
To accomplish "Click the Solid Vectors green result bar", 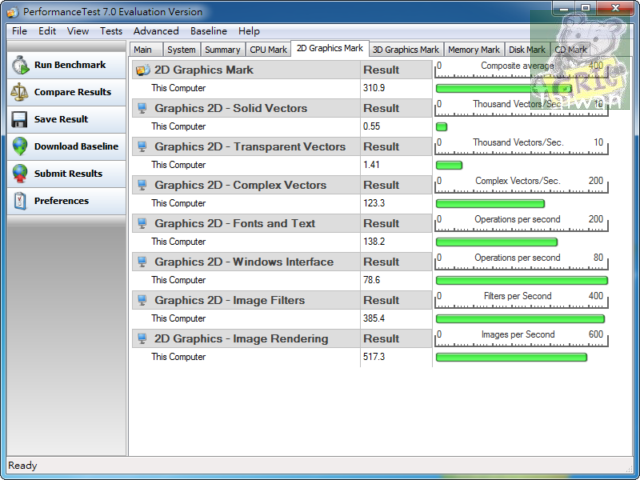I will click(442, 127).
